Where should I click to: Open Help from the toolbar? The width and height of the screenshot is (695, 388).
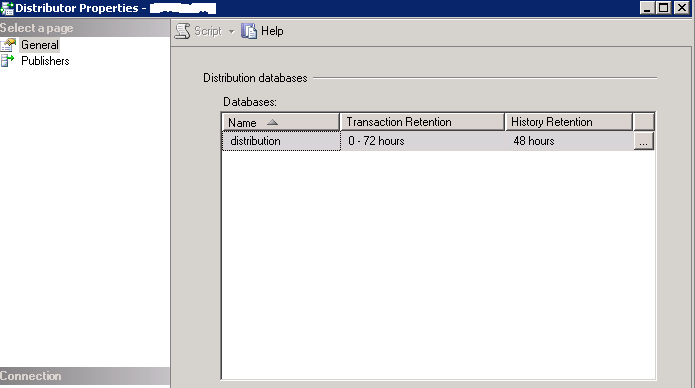(272, 31)
